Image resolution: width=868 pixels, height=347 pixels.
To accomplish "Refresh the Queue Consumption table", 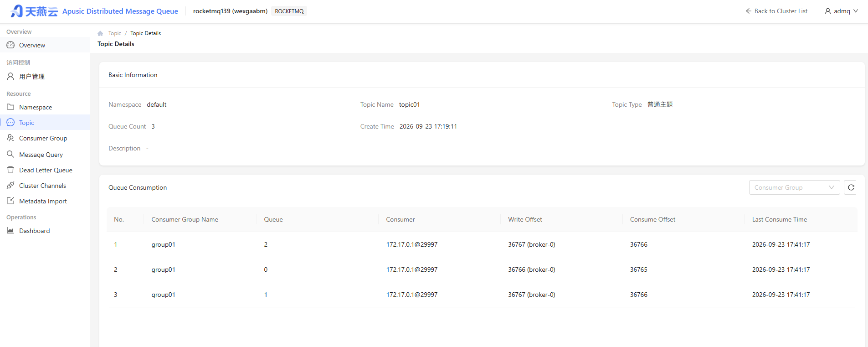I will tap(851, 187).
